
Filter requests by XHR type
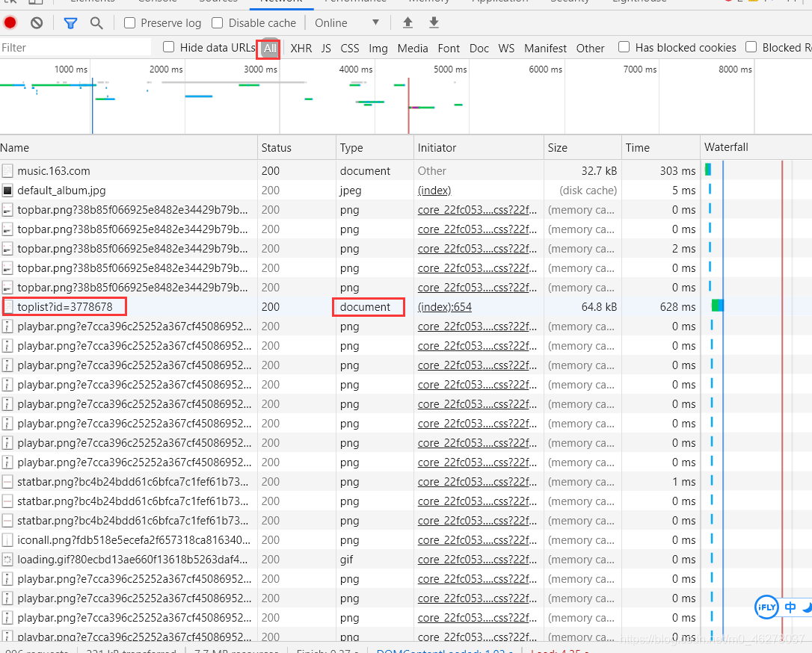(x=301, y=48)
